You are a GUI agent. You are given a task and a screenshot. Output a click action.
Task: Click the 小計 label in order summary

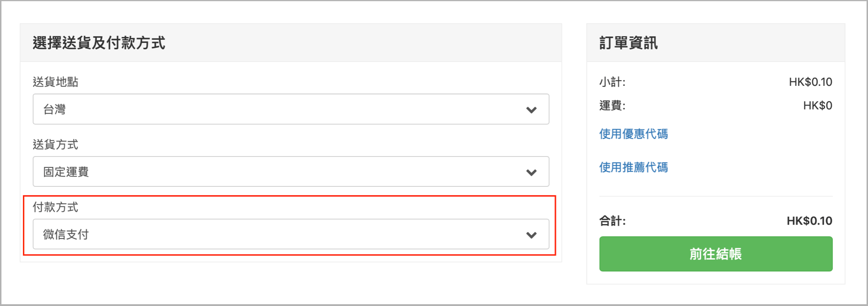click(612, 82)
